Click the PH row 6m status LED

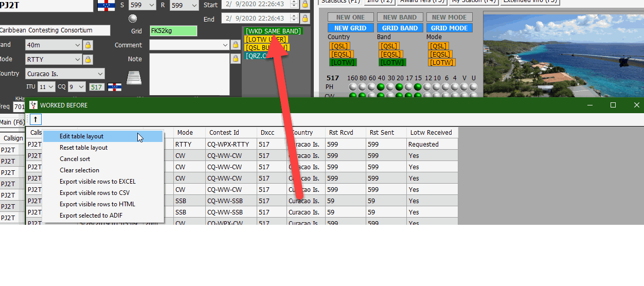446,87
